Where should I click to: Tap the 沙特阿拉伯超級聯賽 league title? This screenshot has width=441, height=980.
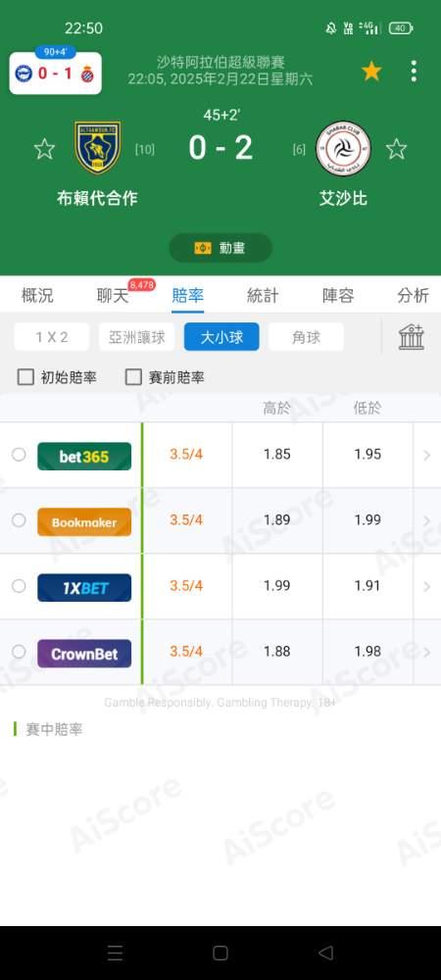pos(220,63)
